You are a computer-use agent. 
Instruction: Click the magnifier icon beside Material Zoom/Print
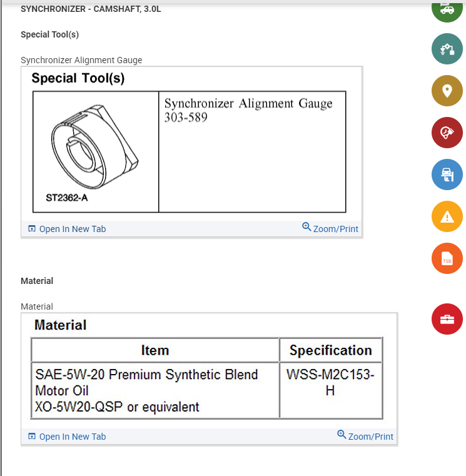tap(342, 435)
